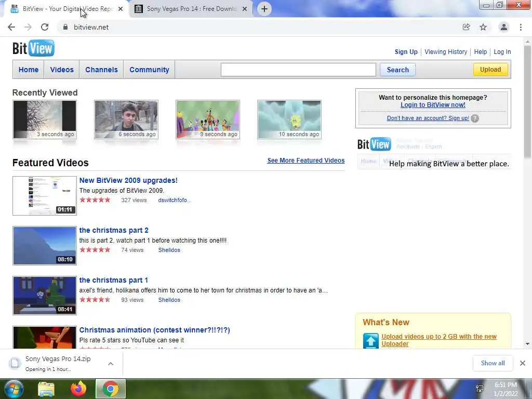Launch Firefox from the taskbar
The image size is (532, 399).
78,389
